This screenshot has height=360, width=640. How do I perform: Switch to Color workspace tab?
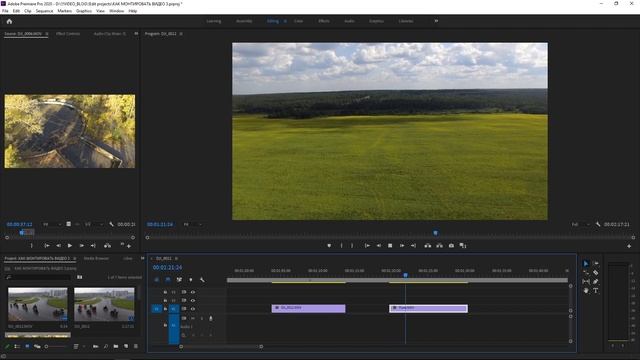pos(299,21)
